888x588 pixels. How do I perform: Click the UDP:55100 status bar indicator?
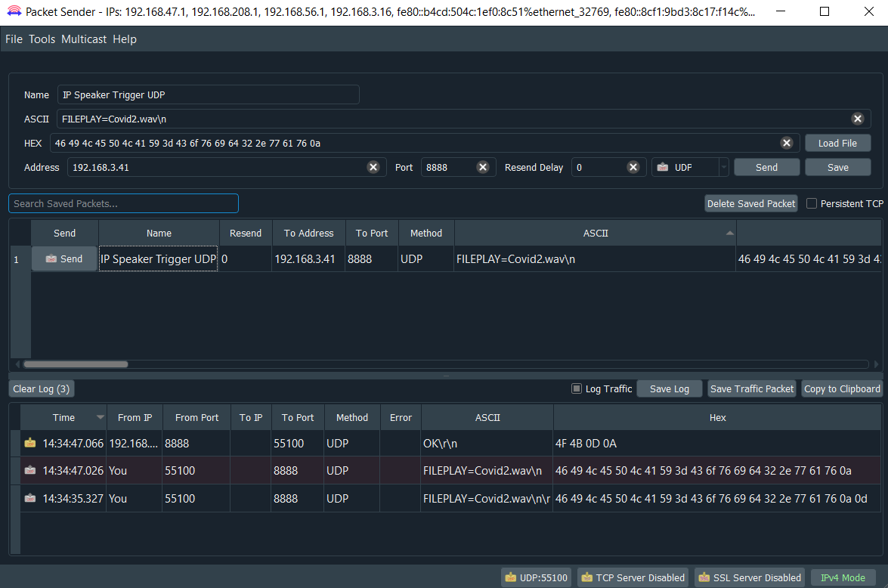pyautogui.click(x=536, y=577)
